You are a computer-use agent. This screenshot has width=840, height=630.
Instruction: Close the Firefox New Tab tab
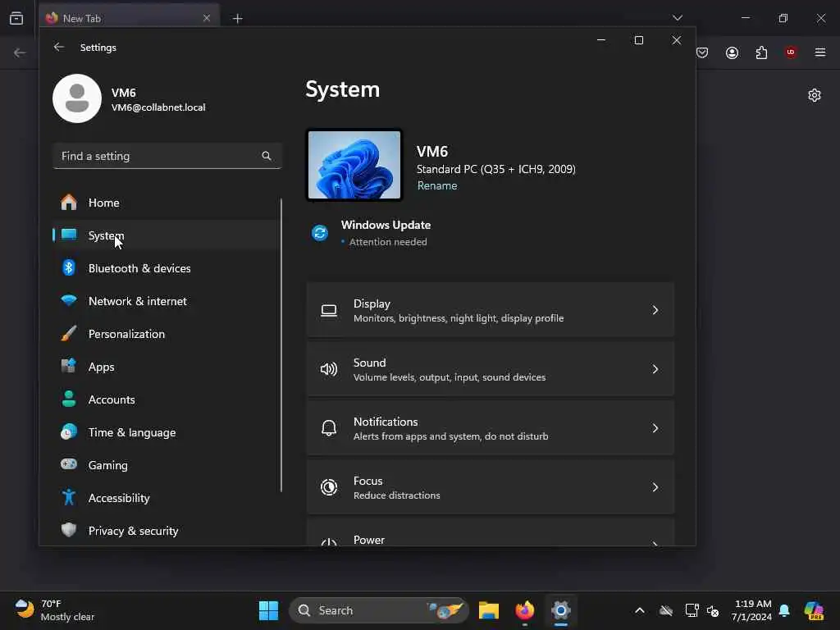[207, 18]
